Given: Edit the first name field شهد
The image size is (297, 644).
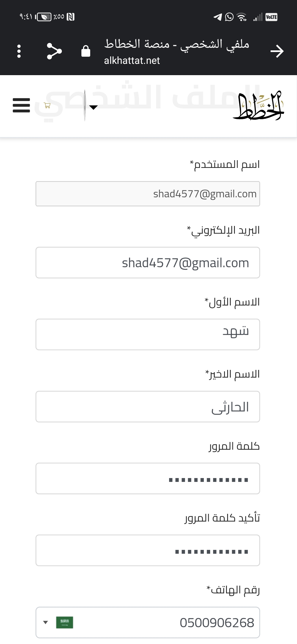Looking at the screenshot, I should 148,334.
